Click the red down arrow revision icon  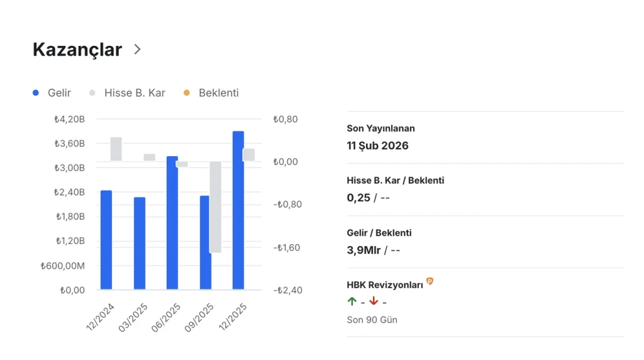point(374,301)
